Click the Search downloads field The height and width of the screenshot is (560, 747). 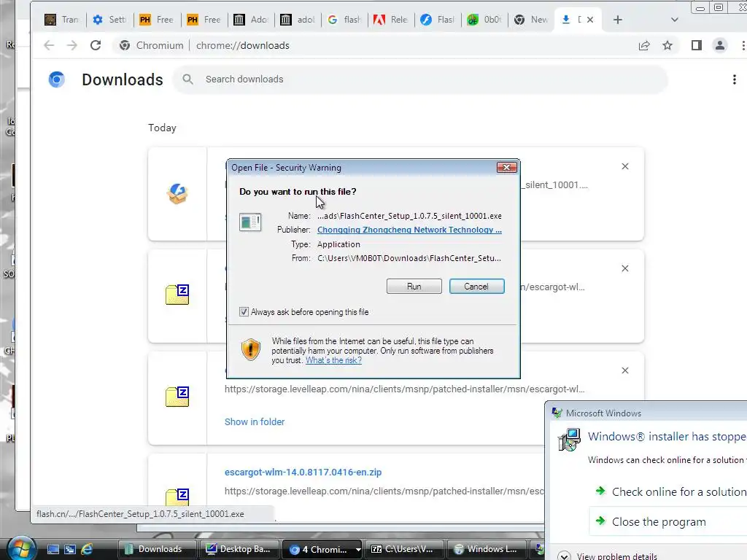pos(421,79)
